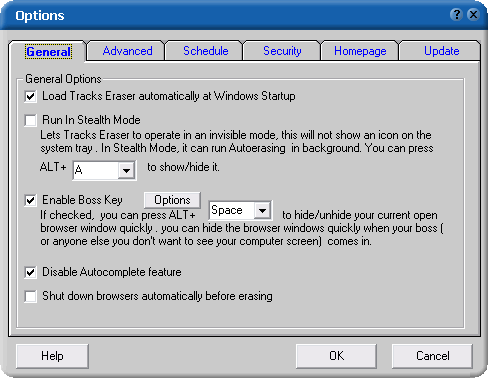Click the 'Run In Stealth Mode' label text
The image size is (489, 379).
pos(91,120)
